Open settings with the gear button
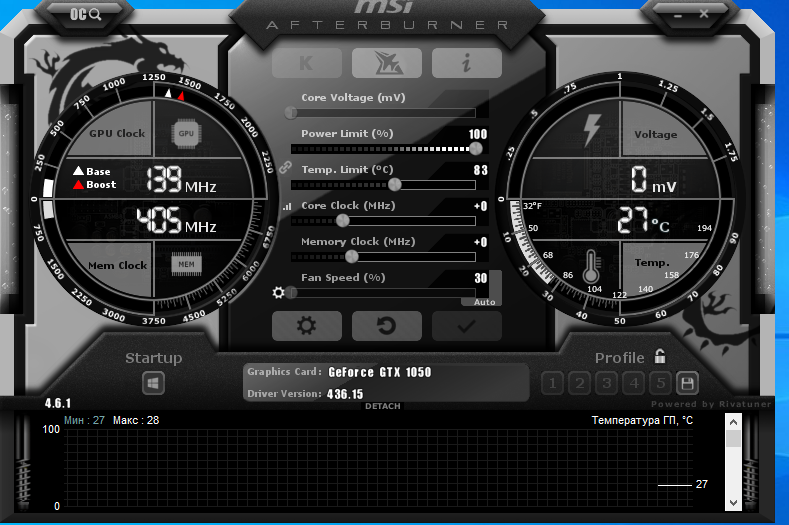This screenshot has width=789, height=525. (306, 326)
